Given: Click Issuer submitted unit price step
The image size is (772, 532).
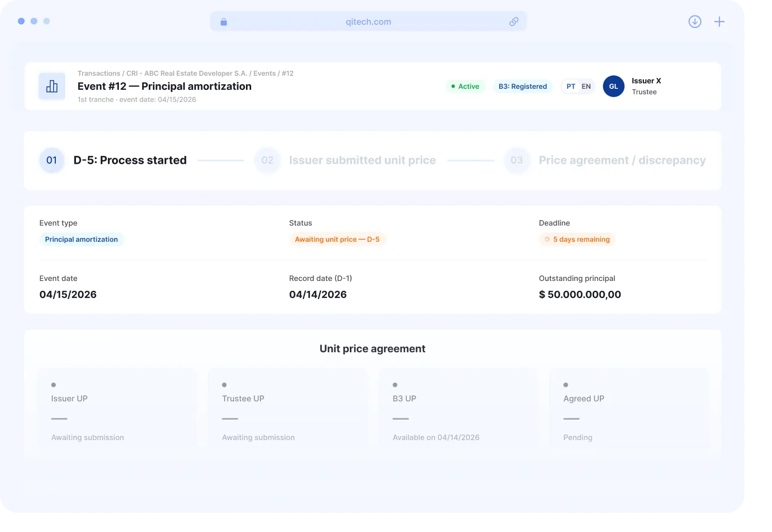Looking at the screenshot, I should (362, 160).
